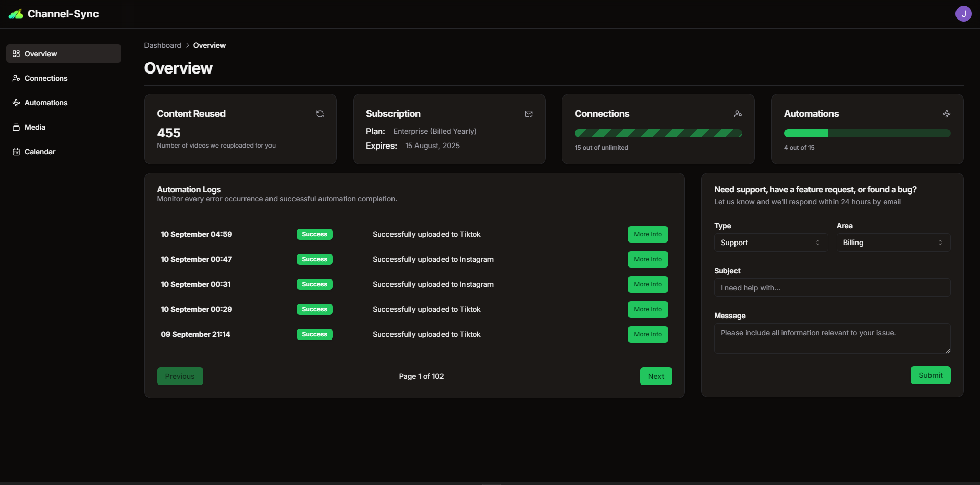This screenshot has height=485, width=980.
Task: Click the Automations icon in sidebar
Action: coord(16,103)
